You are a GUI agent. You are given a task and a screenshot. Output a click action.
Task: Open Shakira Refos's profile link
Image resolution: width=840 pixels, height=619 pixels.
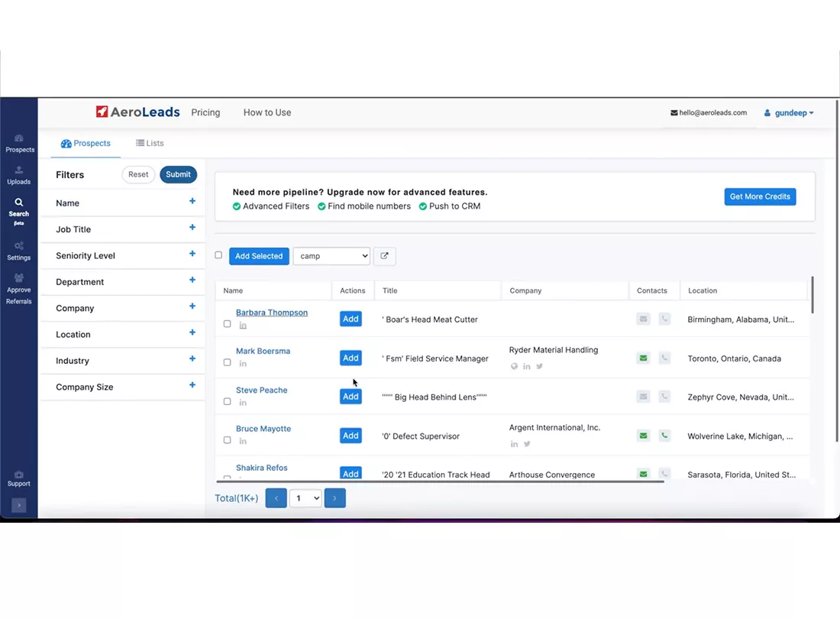click(261, 468)
